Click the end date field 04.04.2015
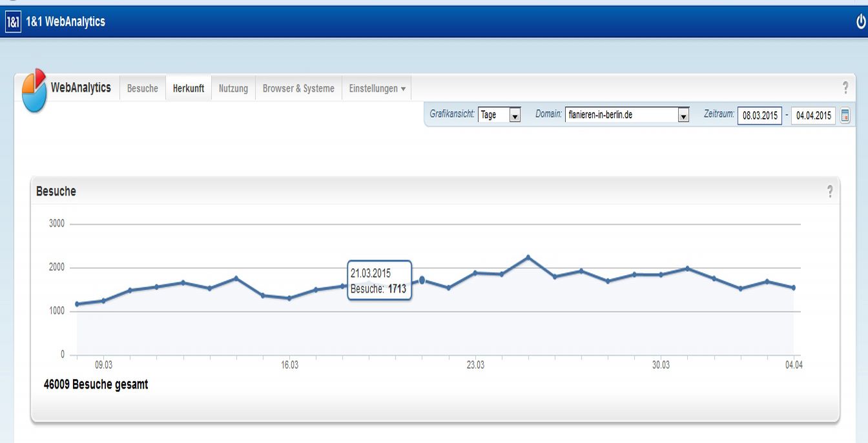The height and width of the screenshot is (443, 868). (813, 116)
